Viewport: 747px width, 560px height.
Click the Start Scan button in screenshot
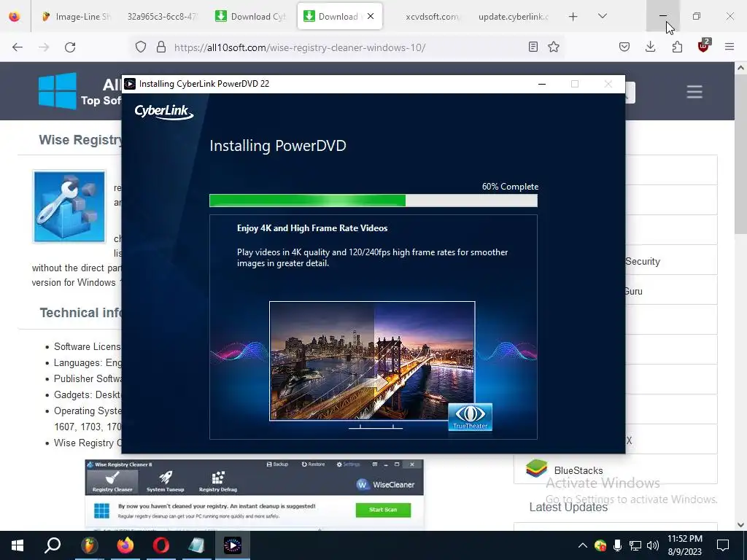[x=383, y=510]
